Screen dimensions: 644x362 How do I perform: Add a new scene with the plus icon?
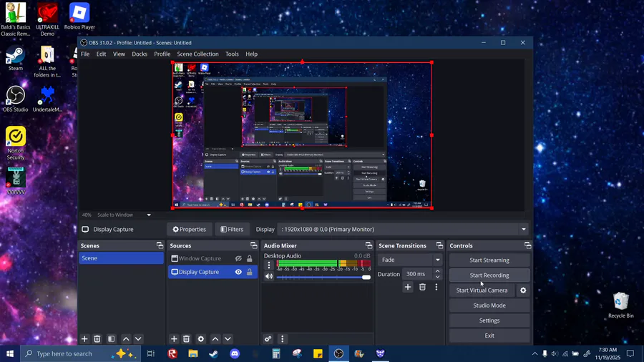point(84,339)
